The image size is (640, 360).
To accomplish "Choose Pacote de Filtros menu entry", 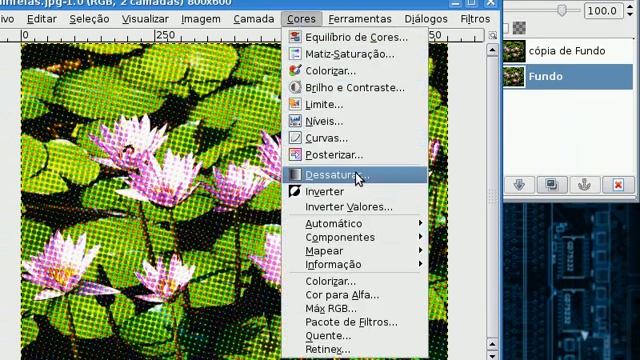I will (354, 322).
